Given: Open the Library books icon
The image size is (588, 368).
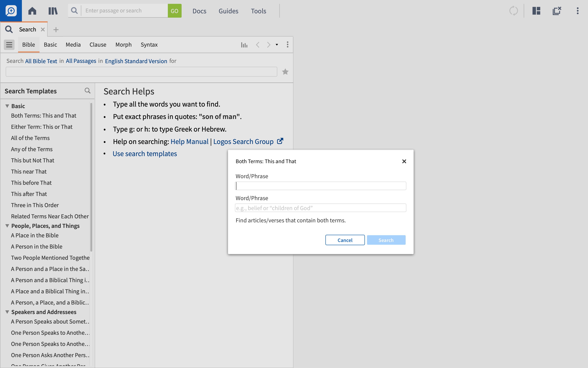Looking at the screenshot, I should (x=53, y=11).
